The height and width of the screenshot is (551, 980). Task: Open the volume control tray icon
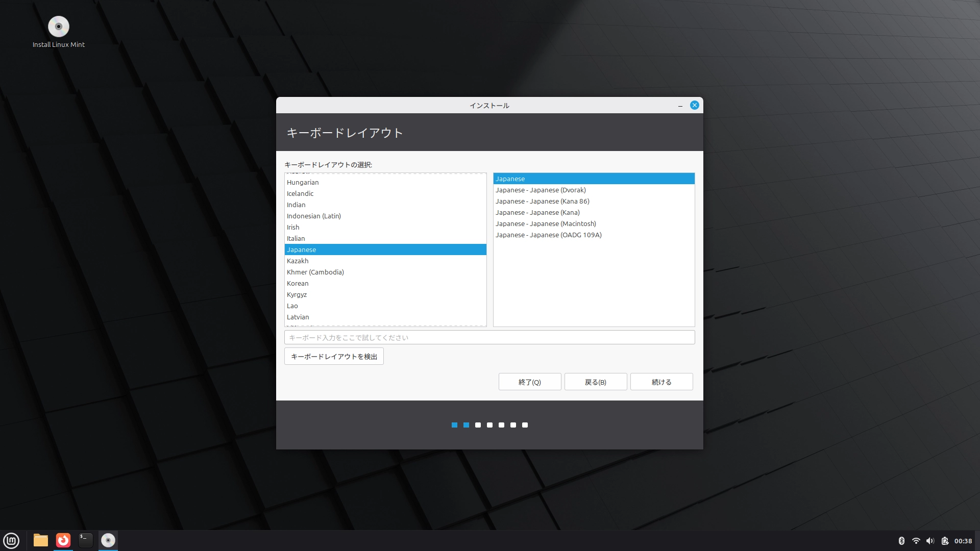tap(931, 540)
